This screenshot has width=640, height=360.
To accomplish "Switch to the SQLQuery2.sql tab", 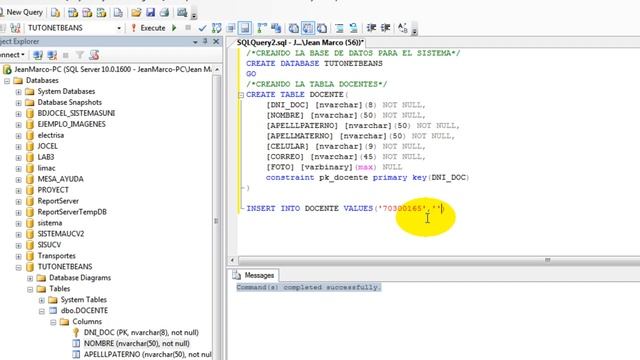I will click(300, 42).
